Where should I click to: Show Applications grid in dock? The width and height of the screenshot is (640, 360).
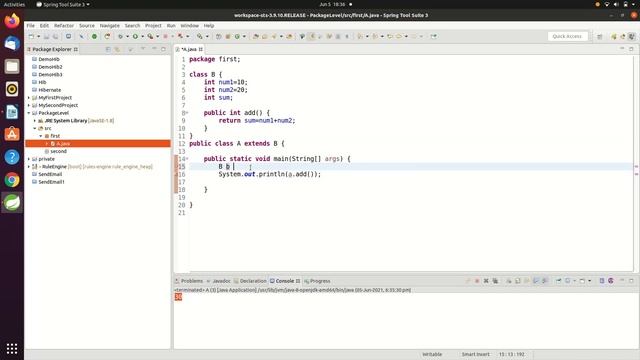pyautogui.click(x=12, y=349)
